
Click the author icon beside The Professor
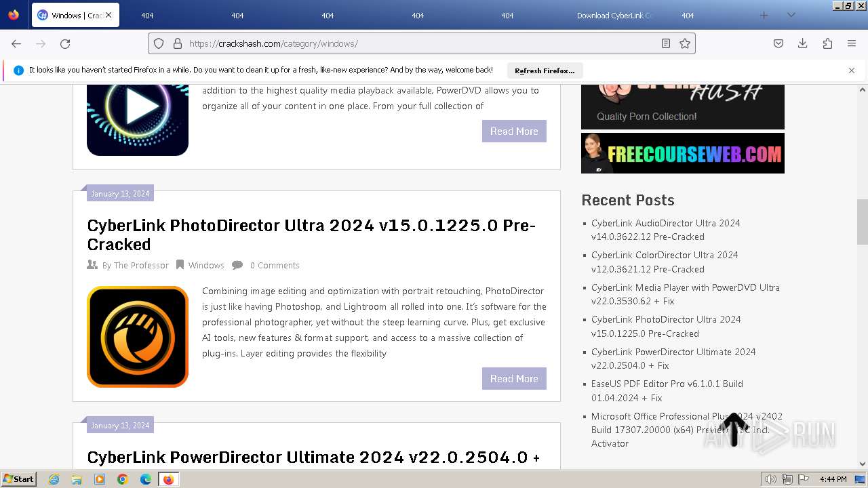[x=93, y=265]
